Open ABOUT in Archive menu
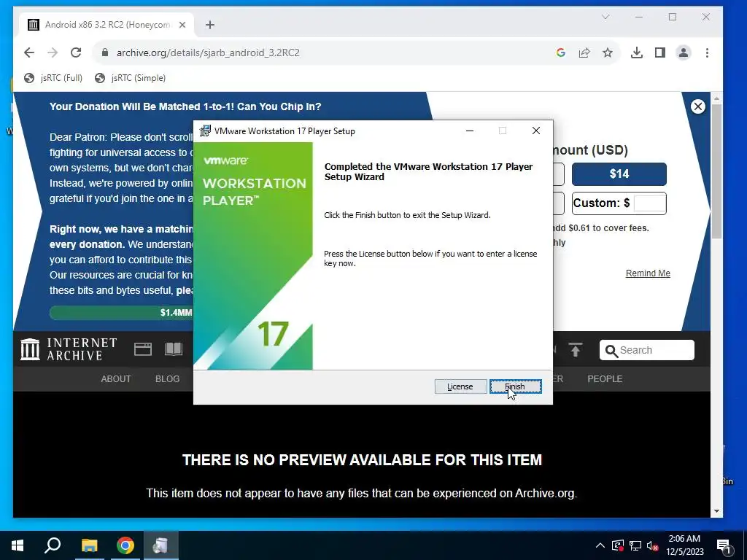Viewport: 747px width, 560px height. tap(116, 379)
